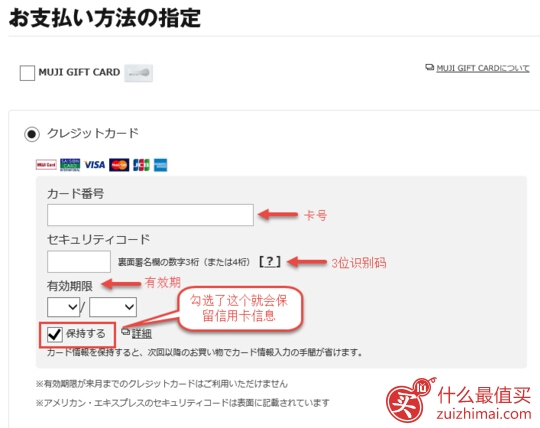The image size is (540, 428).
Task: Click the MUJI gift card image icon
Action: point(138,73)
